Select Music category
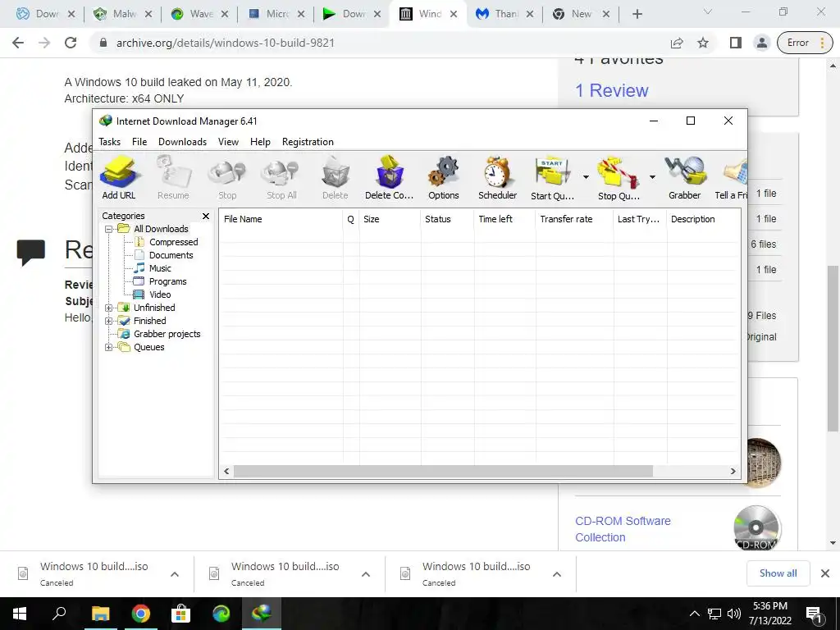Viewport: 840px width, 630px height. click(x=160, y=268)
